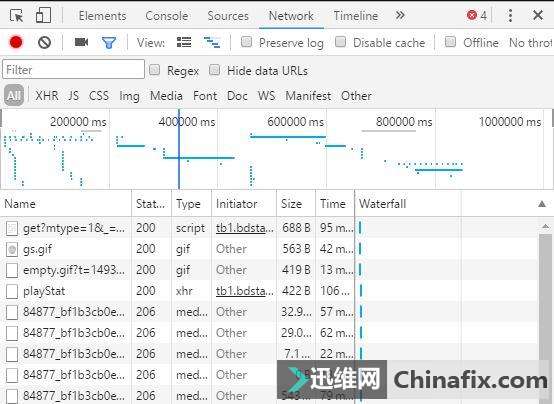The image size is (554, 404).
Task: Filter requests by Media
Action: [166, 96]
